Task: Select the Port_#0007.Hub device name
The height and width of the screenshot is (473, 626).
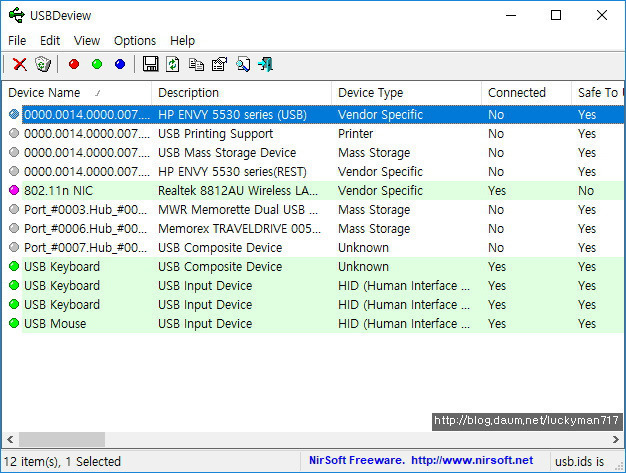Action: tap(85, 247)
